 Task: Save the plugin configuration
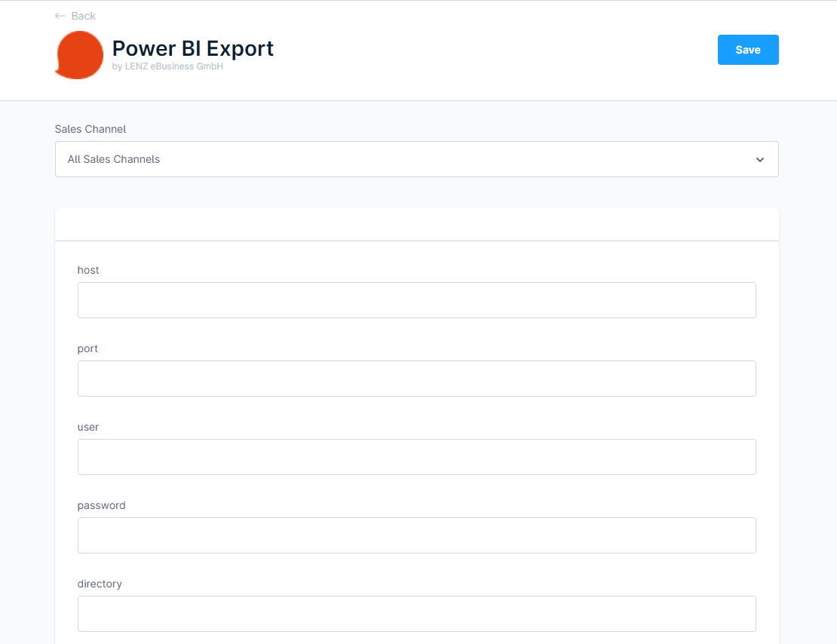click(747, 50)
